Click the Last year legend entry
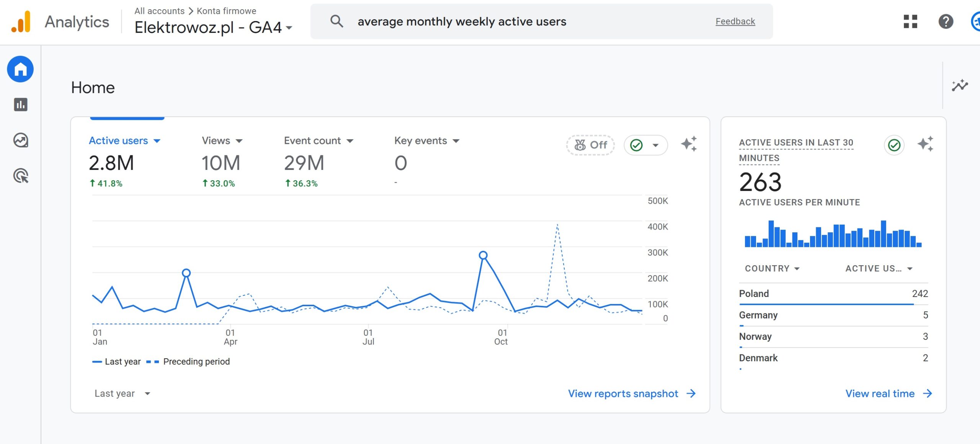 (x=117, y=361)
